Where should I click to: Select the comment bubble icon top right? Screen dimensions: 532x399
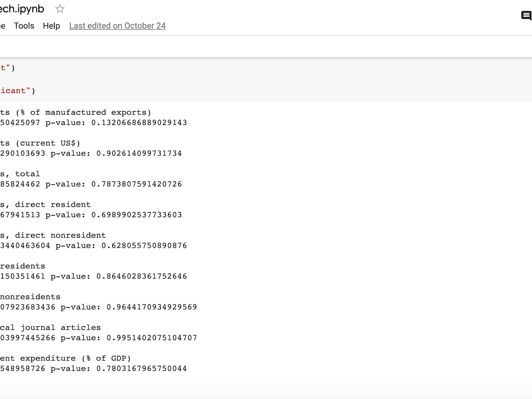(526, 15)
